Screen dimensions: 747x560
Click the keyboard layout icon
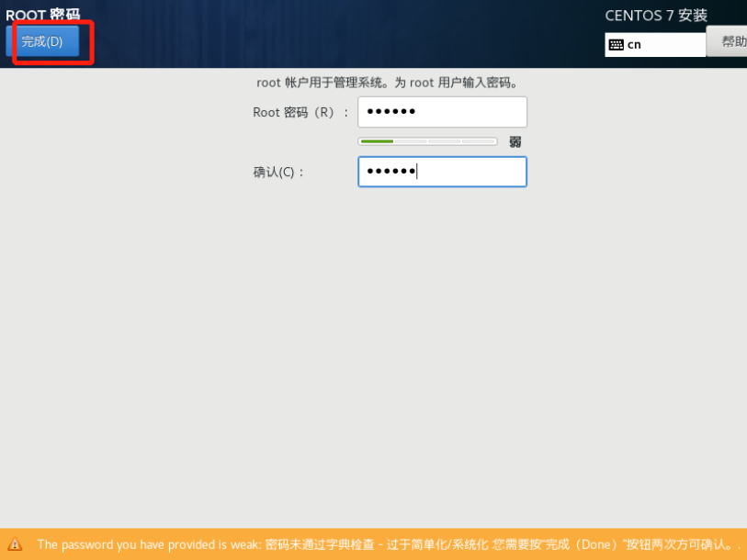coord(616,45)
